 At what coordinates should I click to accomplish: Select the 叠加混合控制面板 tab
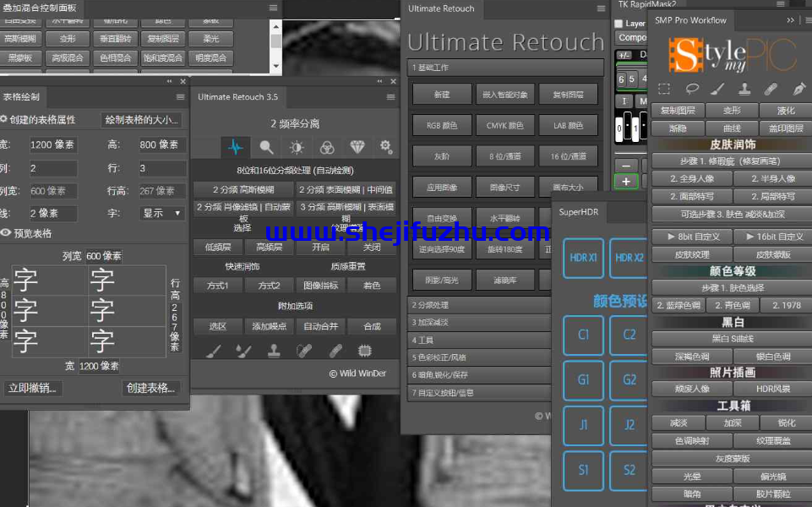click(40, 8)
